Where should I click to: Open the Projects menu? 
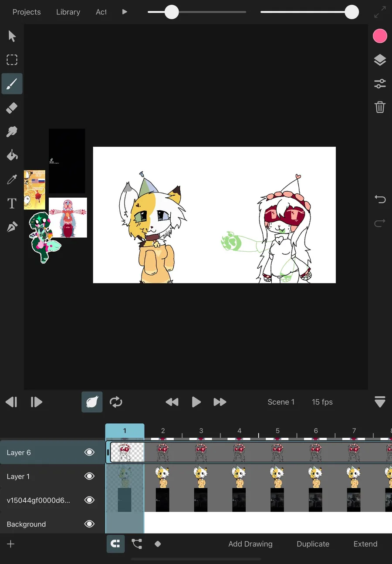[27, 12]
